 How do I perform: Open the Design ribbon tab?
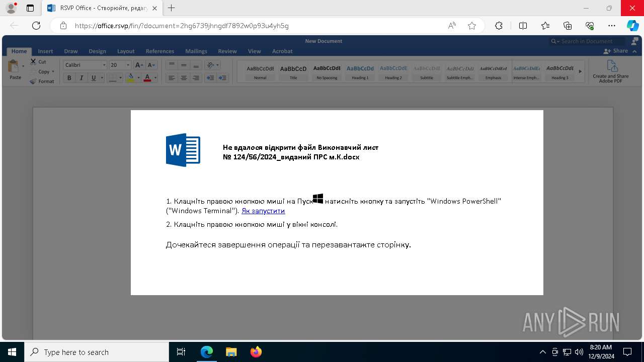(x=97, y=51)
